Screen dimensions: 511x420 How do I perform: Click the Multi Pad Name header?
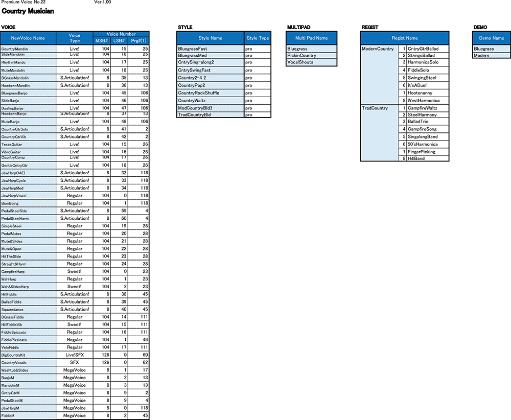[x=311, y=38]
